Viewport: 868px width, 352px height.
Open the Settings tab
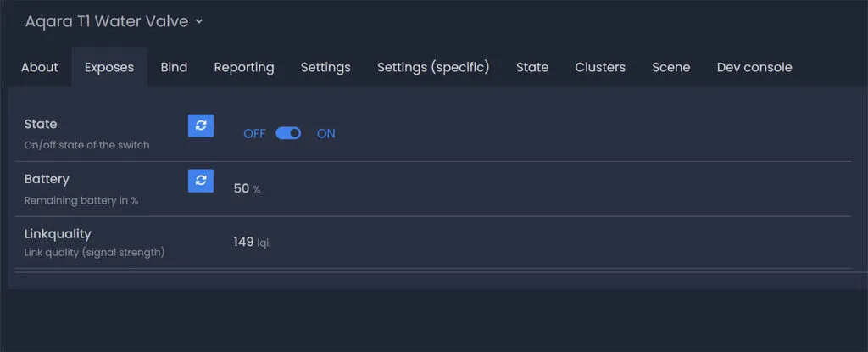click(x=325, y=67)
